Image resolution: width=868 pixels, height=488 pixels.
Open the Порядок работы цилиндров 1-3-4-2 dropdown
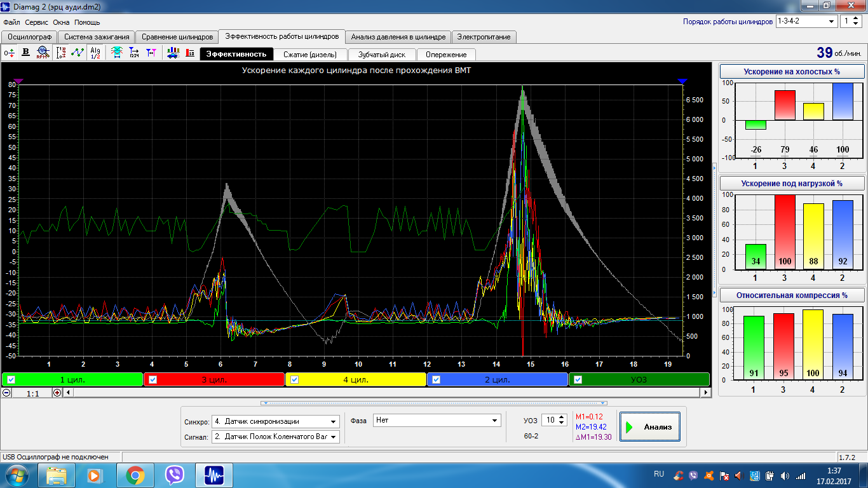(x=806, y=21)
